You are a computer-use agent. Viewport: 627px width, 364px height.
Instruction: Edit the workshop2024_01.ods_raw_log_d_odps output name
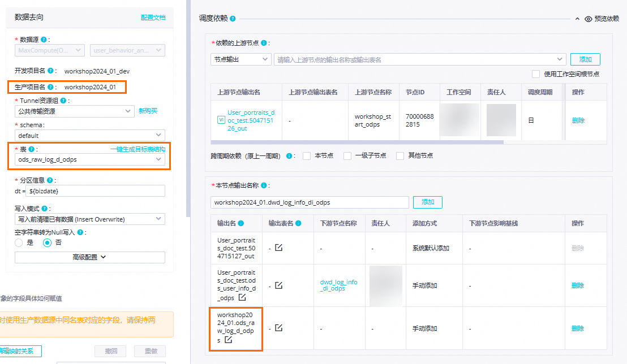click(x=228, y=340)
